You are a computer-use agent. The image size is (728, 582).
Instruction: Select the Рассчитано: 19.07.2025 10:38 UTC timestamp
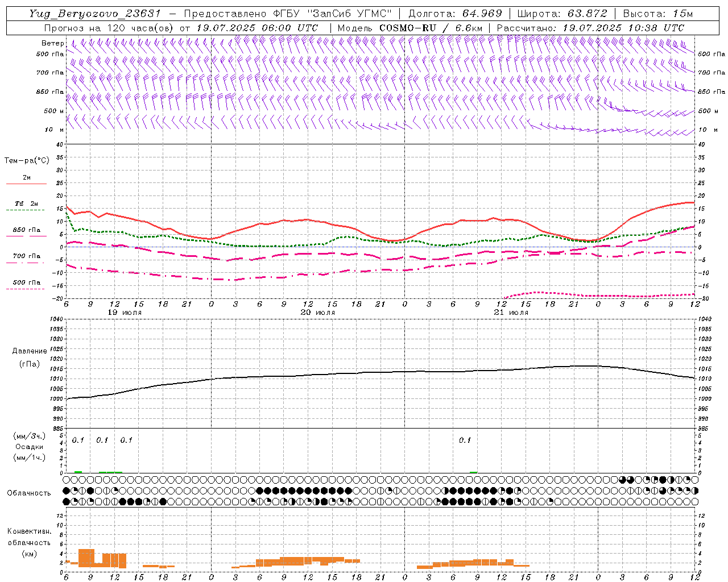[590, 28]
